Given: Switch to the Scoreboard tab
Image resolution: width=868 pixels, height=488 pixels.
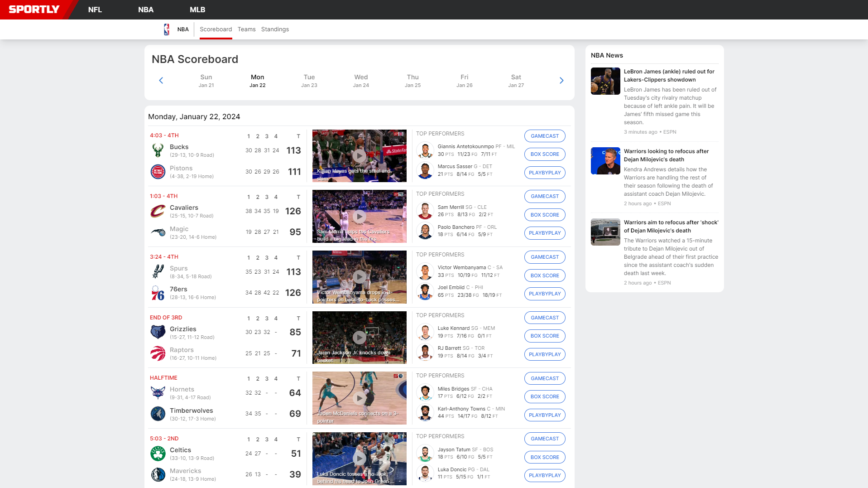Looking at the screenshot, I should (216, 29).
